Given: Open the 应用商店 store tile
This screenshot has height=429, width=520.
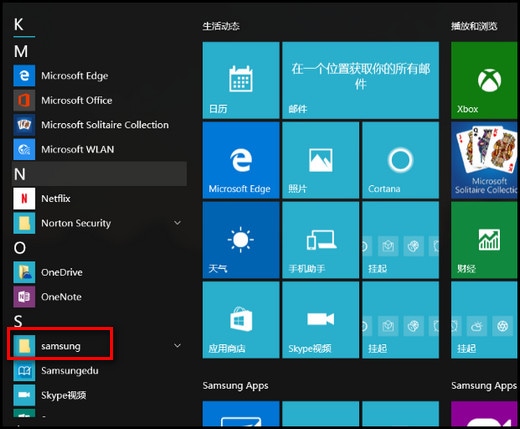Looking at the screenshot, I should point(241,320).
